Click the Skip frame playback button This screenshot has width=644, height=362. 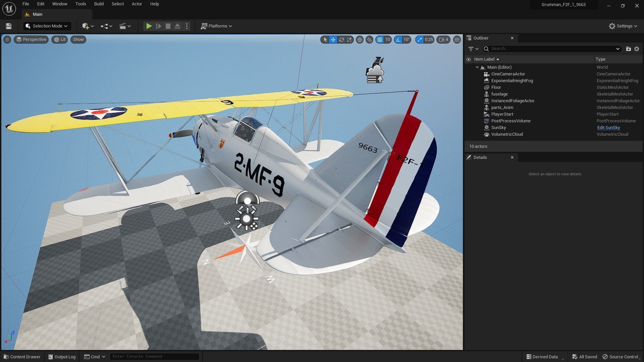click(159, 26)
